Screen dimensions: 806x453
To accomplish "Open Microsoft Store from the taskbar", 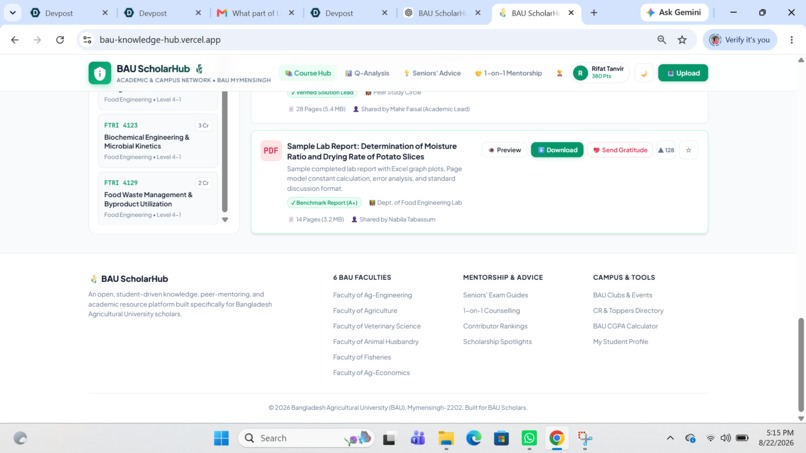I will 501,438.
